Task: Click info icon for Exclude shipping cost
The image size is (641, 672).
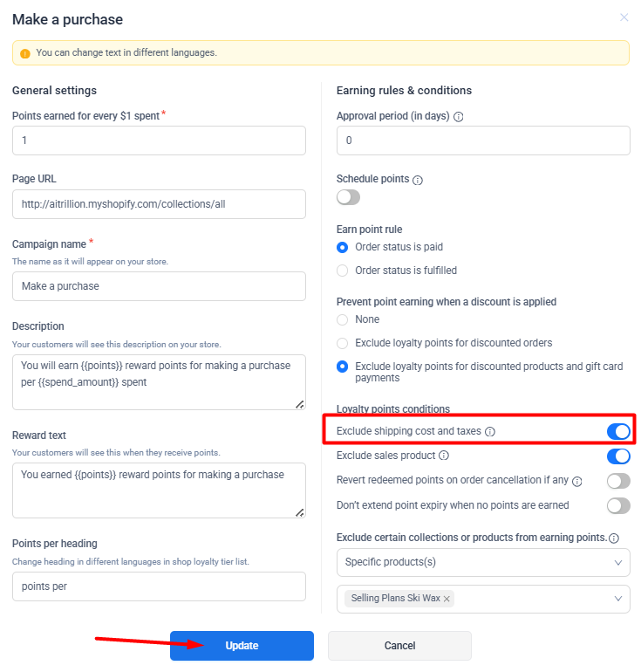Action: (490, 431)
